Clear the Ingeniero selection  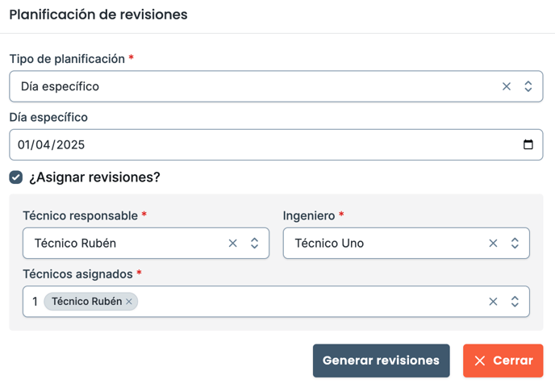pyautogui.click(x=493, y=243)
